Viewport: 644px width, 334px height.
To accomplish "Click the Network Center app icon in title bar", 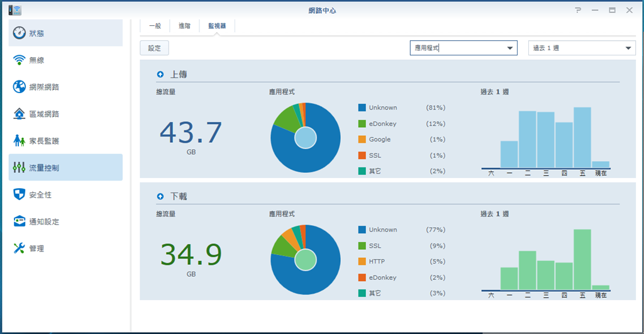I will (15, 10).
